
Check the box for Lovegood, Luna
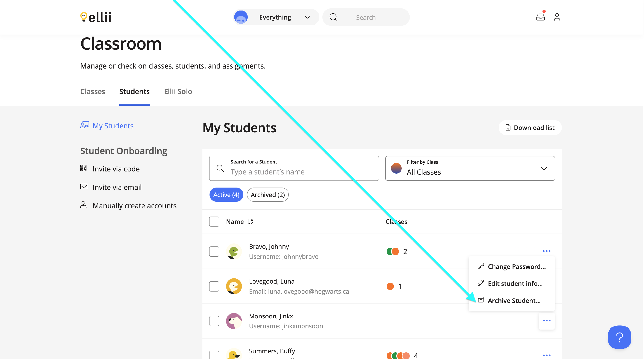pos(214,286)
